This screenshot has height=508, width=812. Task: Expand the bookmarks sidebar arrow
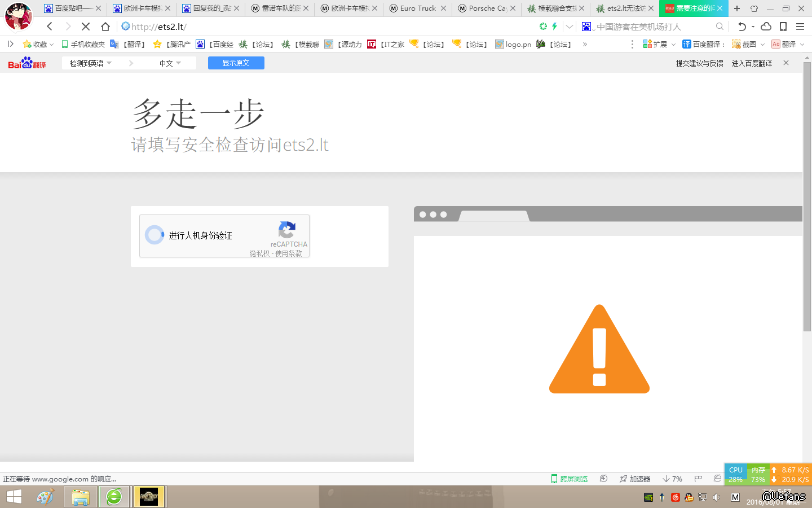tap(10, 44)
